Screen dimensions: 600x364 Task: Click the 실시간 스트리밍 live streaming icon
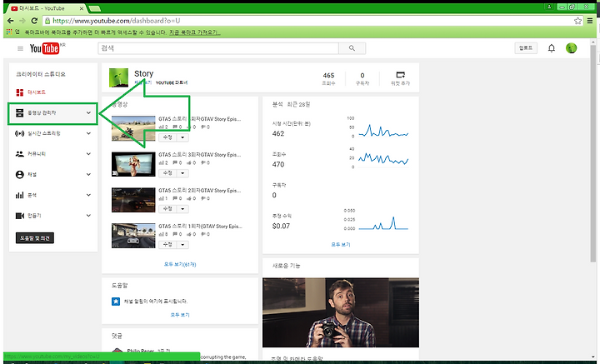point(20,133)
